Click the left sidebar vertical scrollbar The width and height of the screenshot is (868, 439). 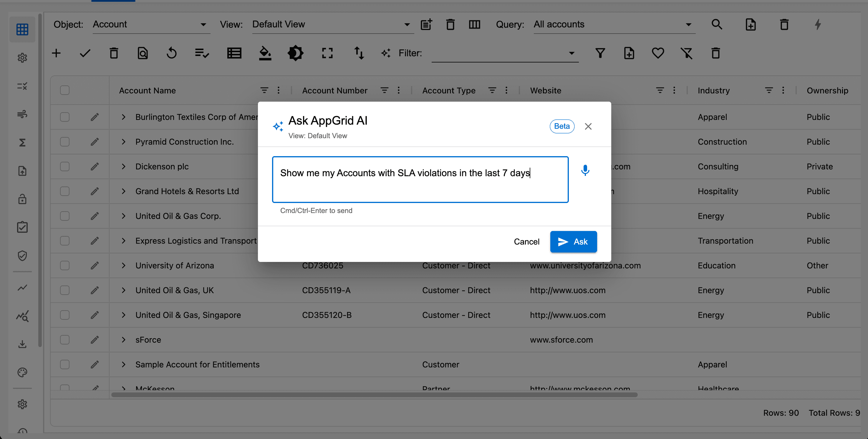40,180
